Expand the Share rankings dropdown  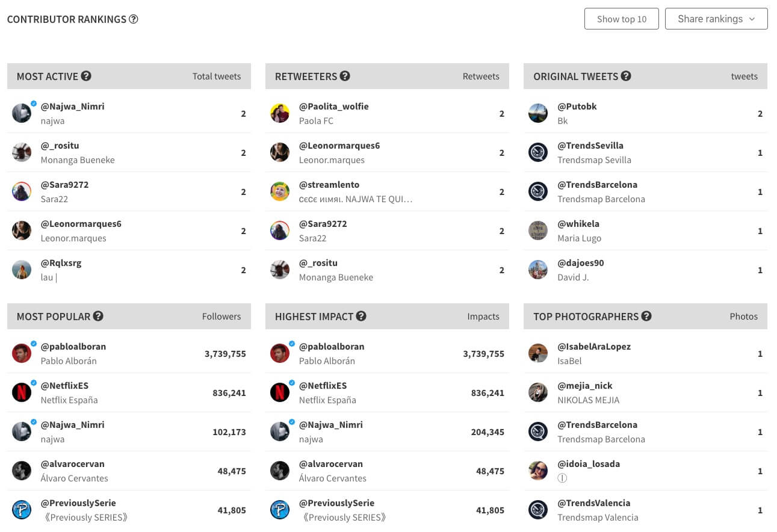(716, 19)
